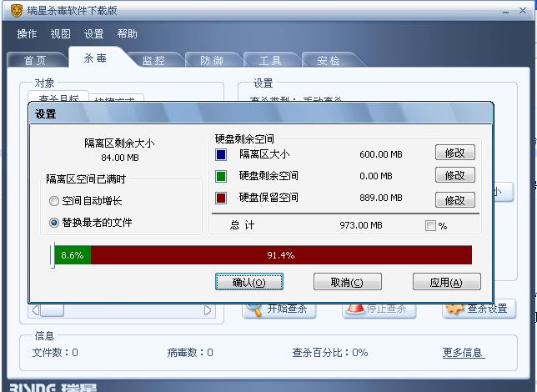The image size is (537, 392).
Task: Switch to the 首页 tab
Action: click(x=35, y=60)
